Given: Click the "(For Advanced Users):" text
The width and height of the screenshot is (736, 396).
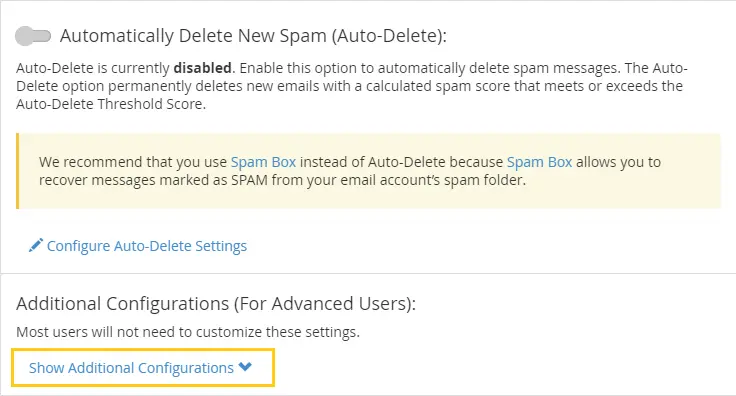Looking at the screenshot, I should tap(325, 304).
